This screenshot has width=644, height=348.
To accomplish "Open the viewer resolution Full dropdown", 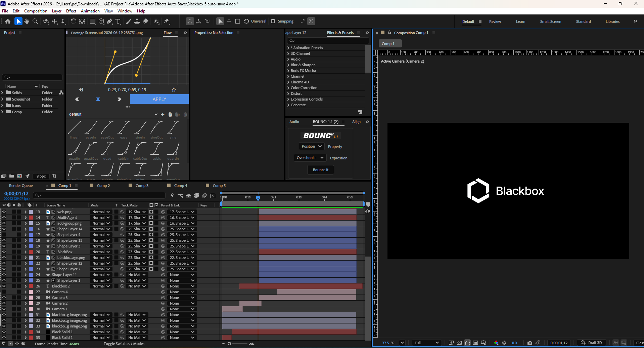I will click(x=426, y=343).
